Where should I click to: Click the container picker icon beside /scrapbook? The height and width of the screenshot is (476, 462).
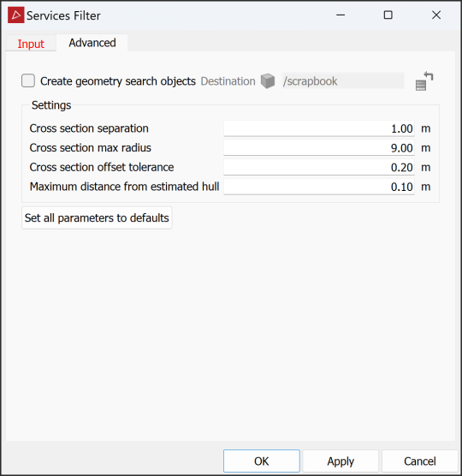tap(424, 81)
